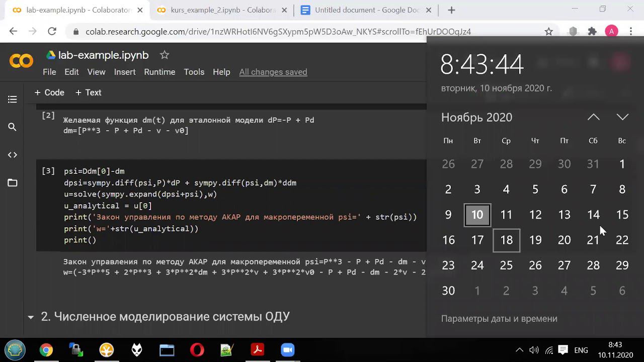Screen dimensions: 644x362
Task: Star the lab-example.ipynb notebook
Action: 165,55
